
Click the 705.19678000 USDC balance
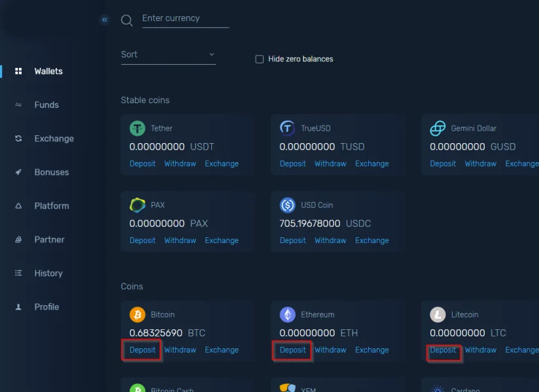325,223
